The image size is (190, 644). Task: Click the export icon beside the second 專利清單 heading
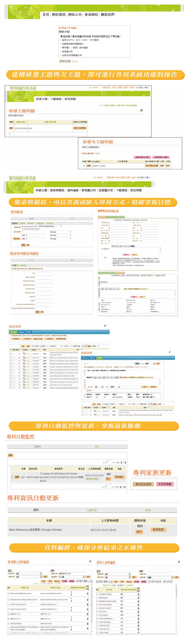click(170, 352)
